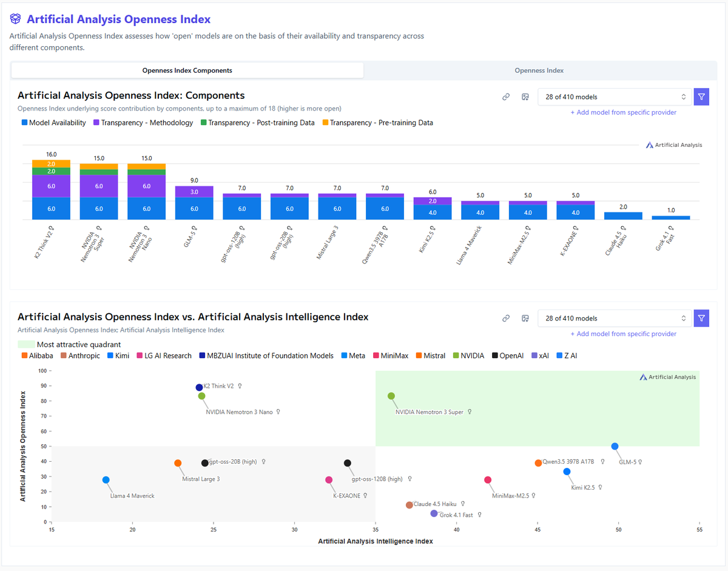The height and width of the screenshot is (571, 728).
Task: Toggle Anthropic in scatter legend
Action: click(80, 356)
